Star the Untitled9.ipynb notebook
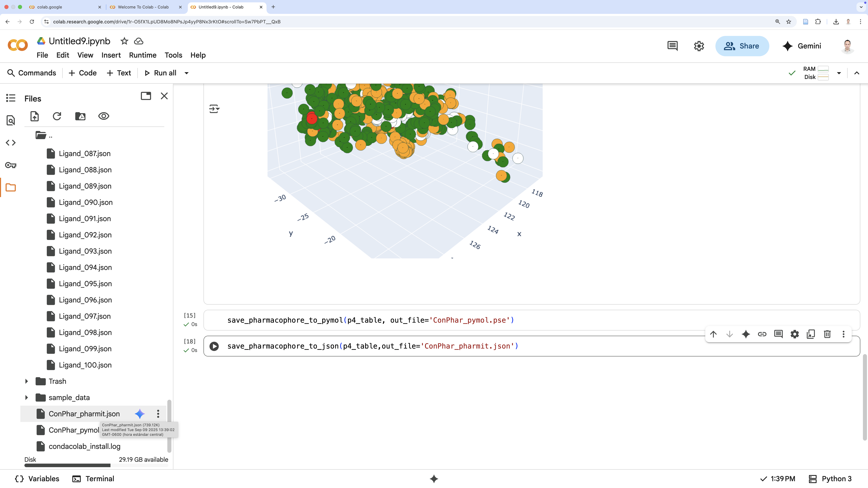 pos(124,41)
